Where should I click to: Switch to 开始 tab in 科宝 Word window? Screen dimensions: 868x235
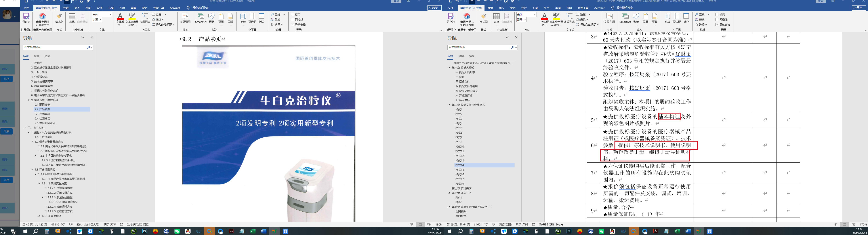66,8
